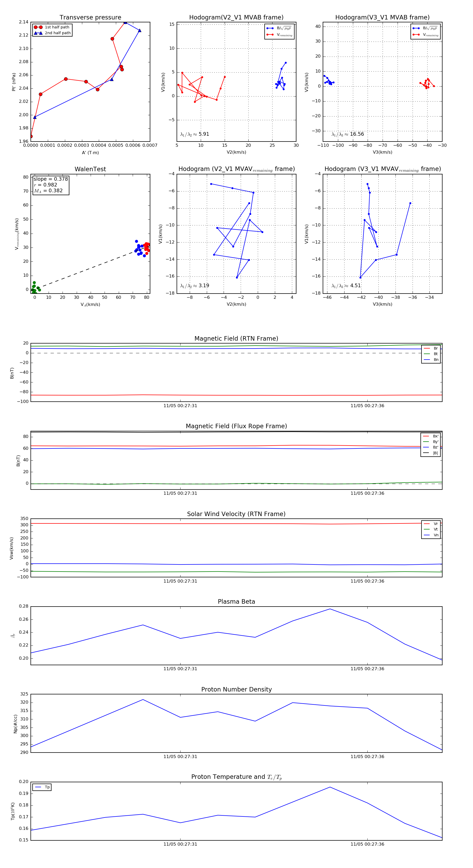Click the "V2(km/s)" label under V2_V1 MVAB hodogram
Image resolution: width=473 pixels, height=868 pixels.
(236, 152)
